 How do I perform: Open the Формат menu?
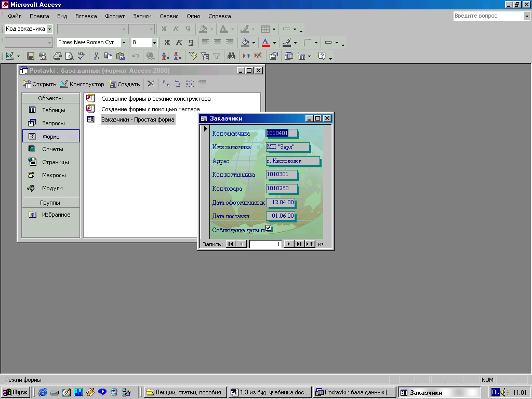pyautogui.click(x=115, y=16)
